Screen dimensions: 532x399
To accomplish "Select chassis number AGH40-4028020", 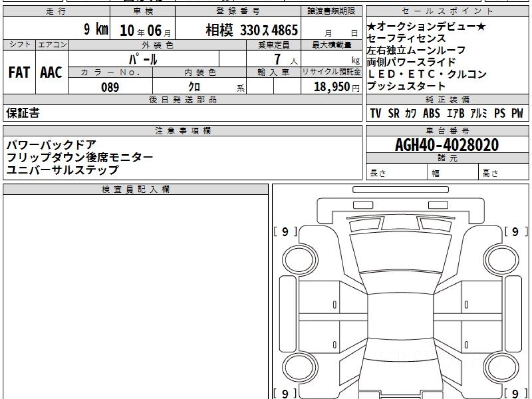I will (x=447, y=145).
